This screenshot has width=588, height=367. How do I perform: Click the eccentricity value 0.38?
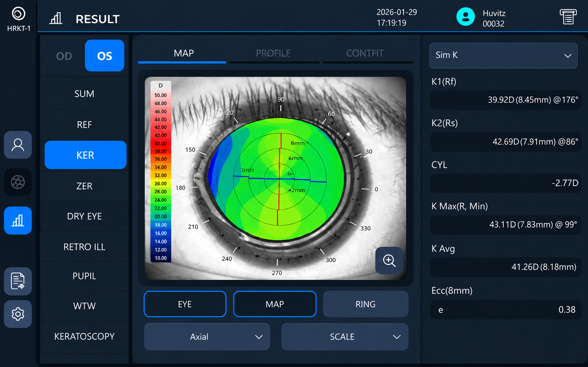(505, 310)
